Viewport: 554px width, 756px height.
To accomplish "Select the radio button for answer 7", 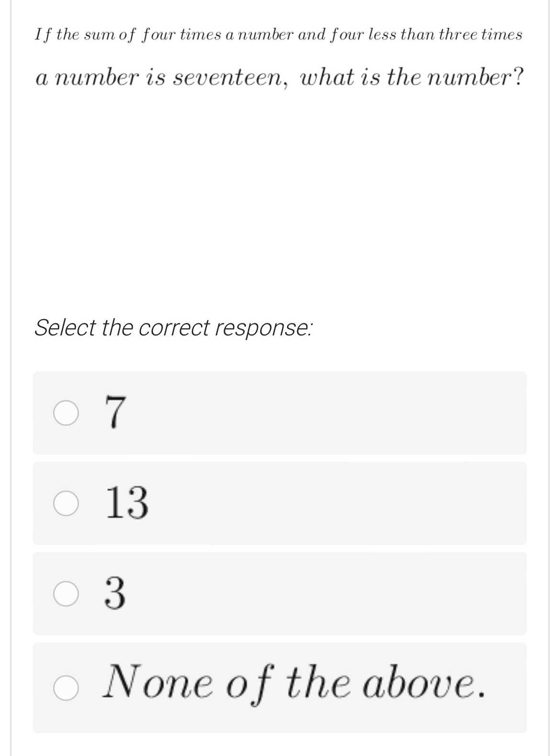I will 65,413.
